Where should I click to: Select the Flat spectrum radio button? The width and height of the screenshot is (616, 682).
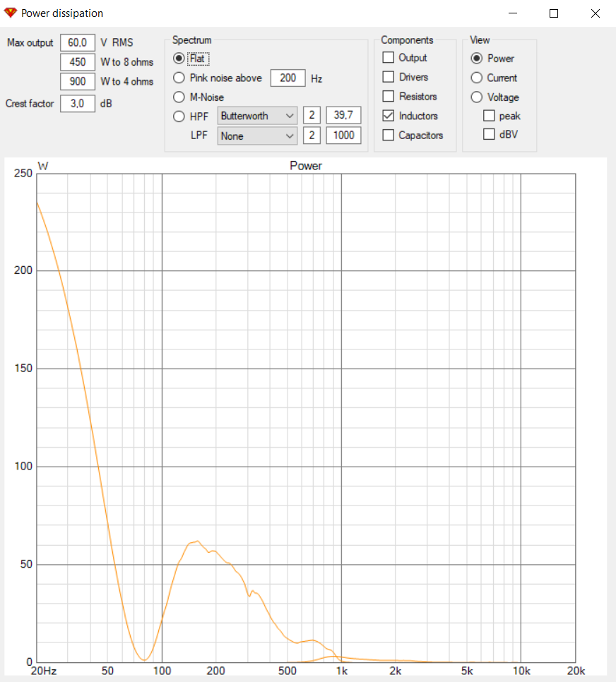click(x=179, y=59)
